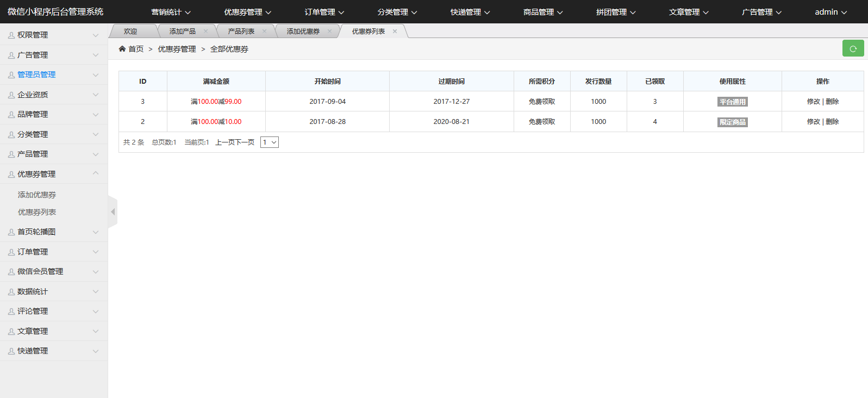The image size is (868, 398).
Task: Collapse the sidebar using the arrow handle
Action: tap(113, 212)
